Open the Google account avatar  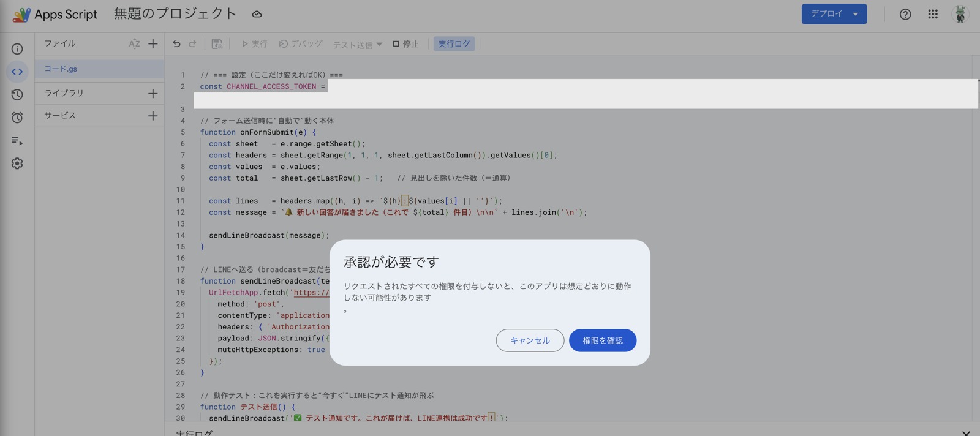[x=960, y=14]
